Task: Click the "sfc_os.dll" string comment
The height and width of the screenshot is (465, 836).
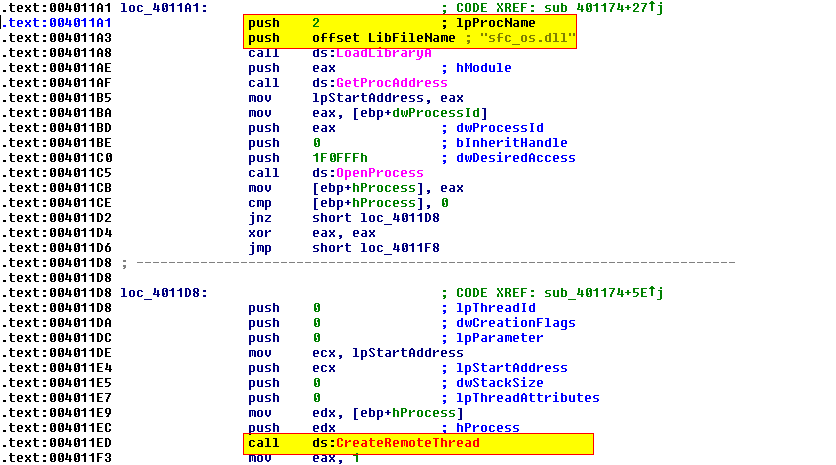Action: [x=522, y=38]
